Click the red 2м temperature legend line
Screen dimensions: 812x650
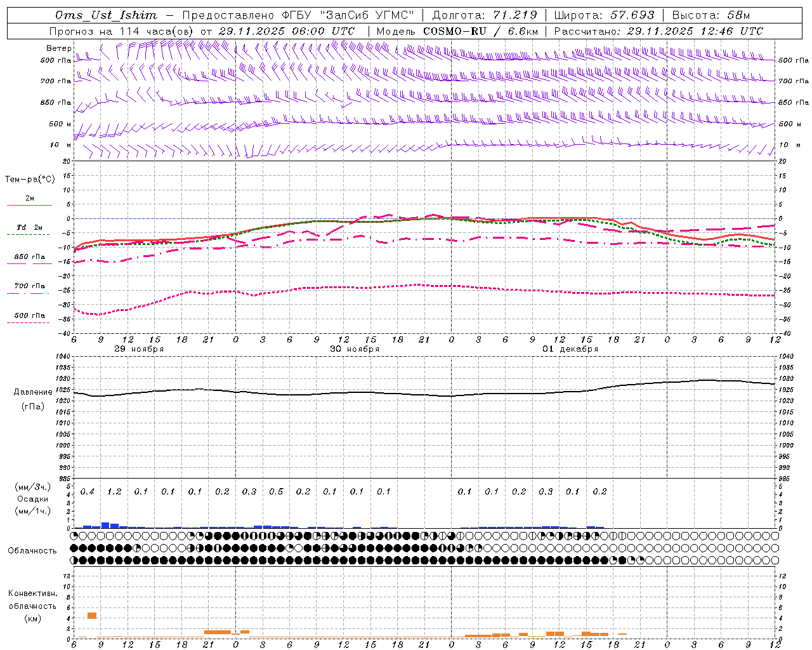(x=29, y=205)
